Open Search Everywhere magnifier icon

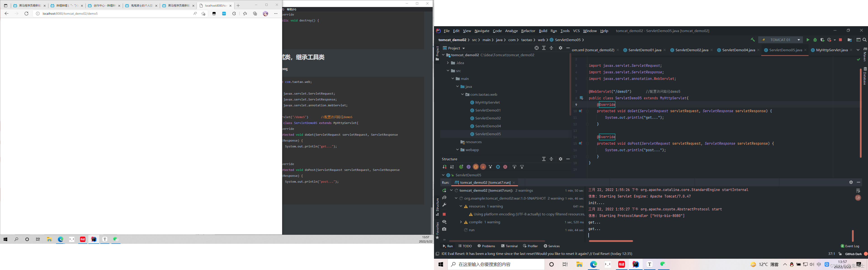(864, 40)
